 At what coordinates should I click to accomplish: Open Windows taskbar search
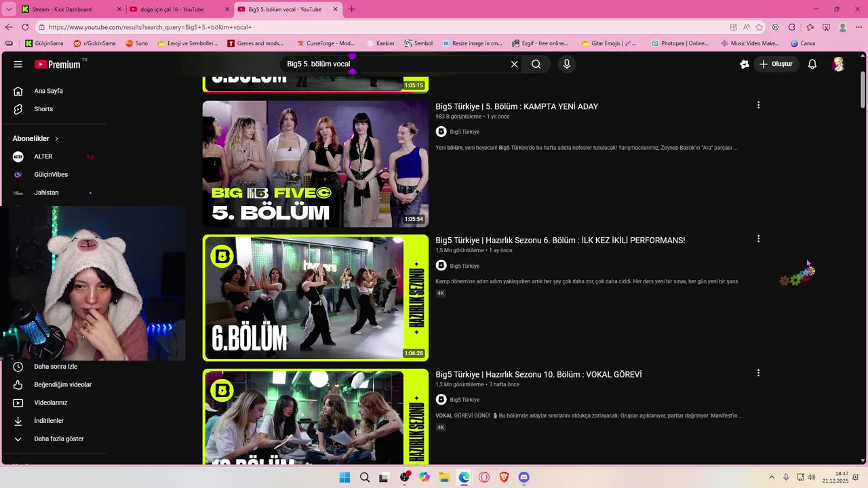pos(365,477)
